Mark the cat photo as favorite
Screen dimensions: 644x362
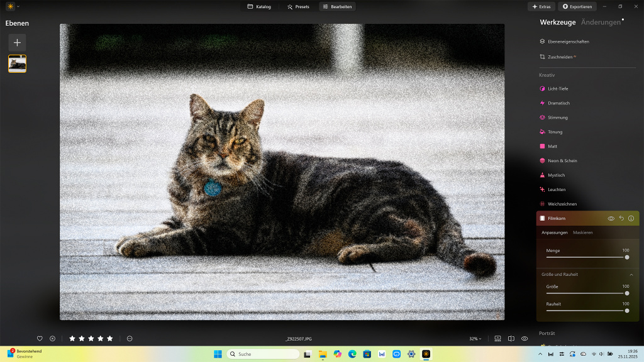[39, 338]
